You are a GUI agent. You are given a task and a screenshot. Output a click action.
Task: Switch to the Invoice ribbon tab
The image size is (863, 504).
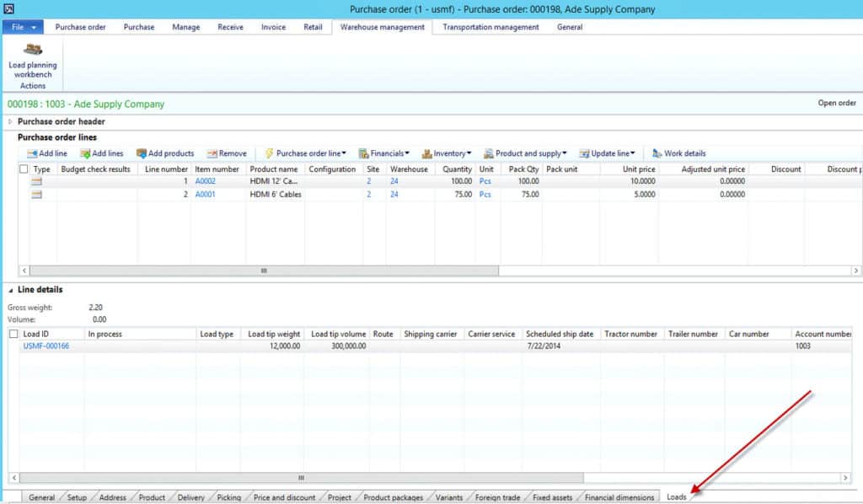pyautogui.click(x=274, y=27)
